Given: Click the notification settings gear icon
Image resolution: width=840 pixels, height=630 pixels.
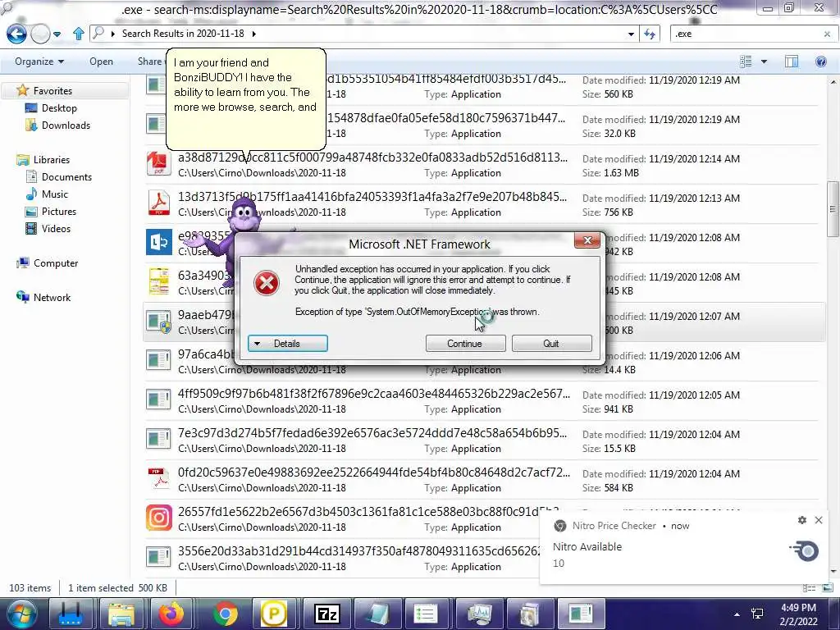Looking at the screenshot, I should click(x=802, y=520).
